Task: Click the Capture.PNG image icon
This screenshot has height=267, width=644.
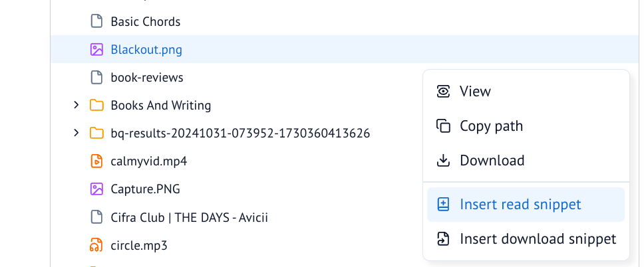Action: click(96, 189)
